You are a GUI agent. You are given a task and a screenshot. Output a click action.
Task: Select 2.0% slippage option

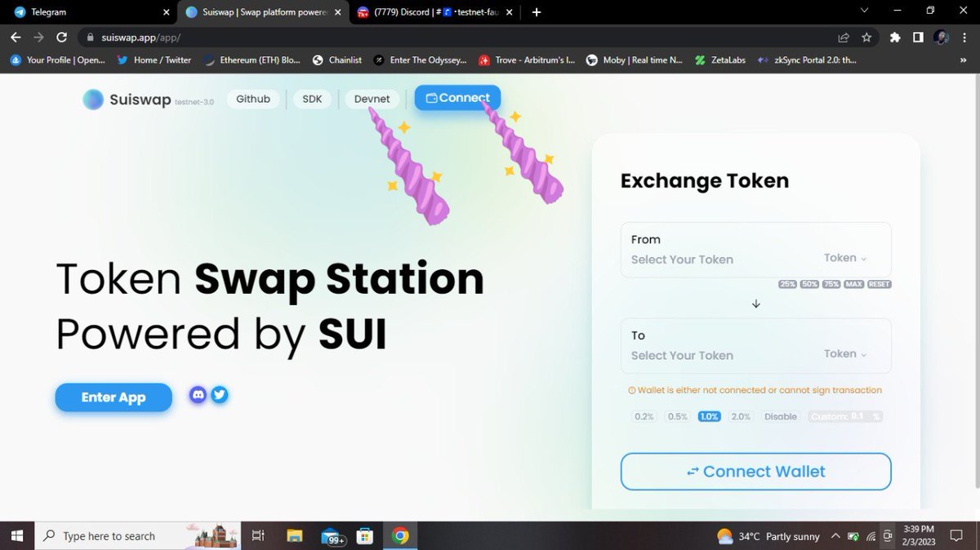coord(741,416)
